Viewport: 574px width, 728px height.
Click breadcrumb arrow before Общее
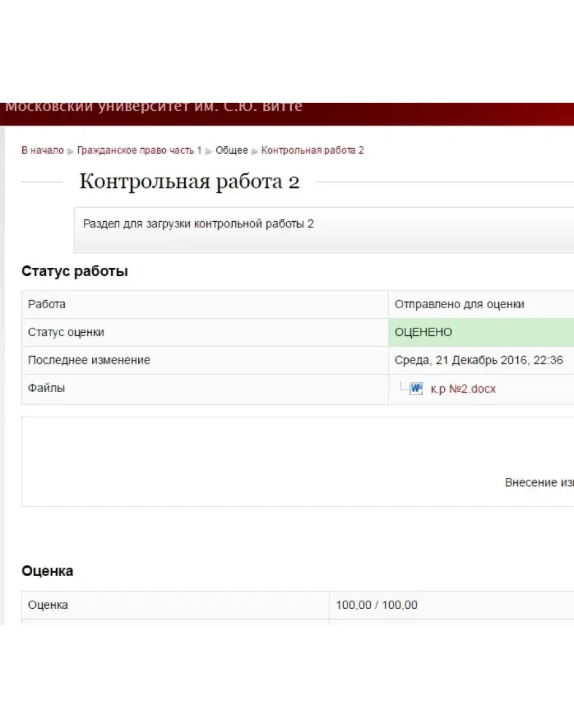coord(209,151)
